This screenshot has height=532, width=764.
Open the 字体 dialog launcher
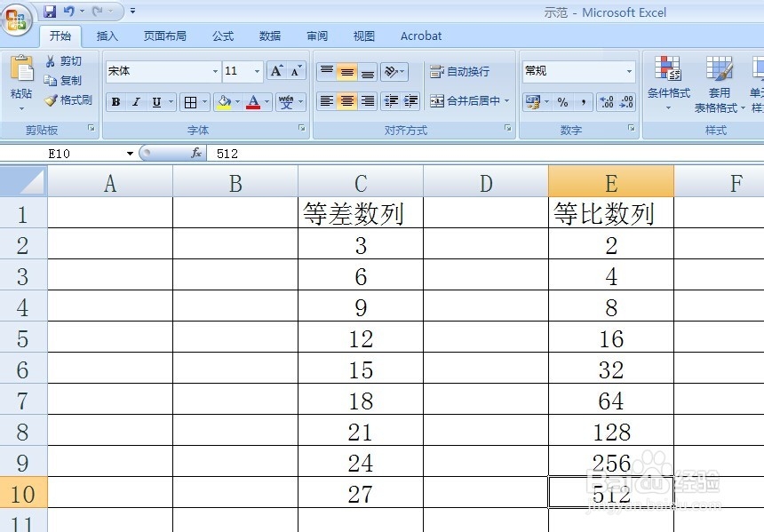pyautogui.click(x=302, y=128)
